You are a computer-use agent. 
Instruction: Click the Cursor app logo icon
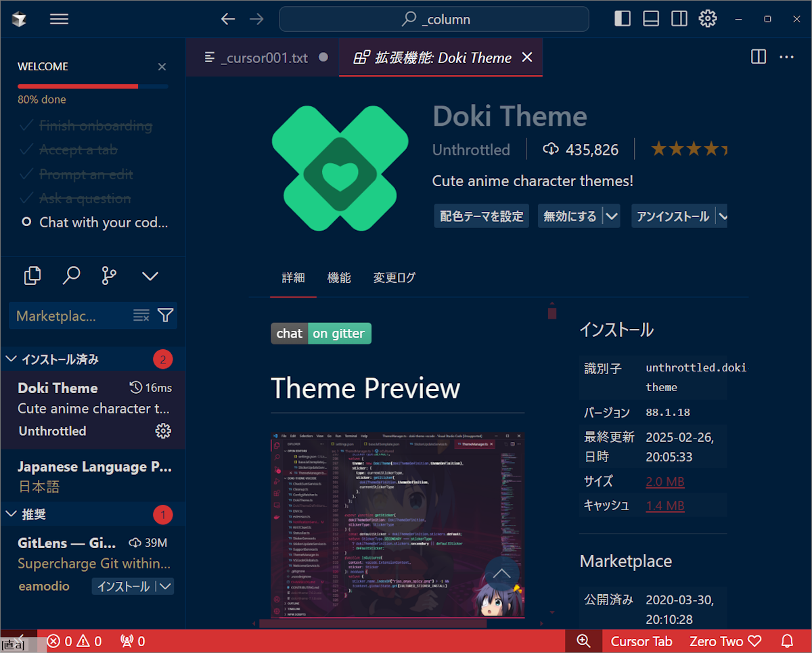[x=19, y=19]
